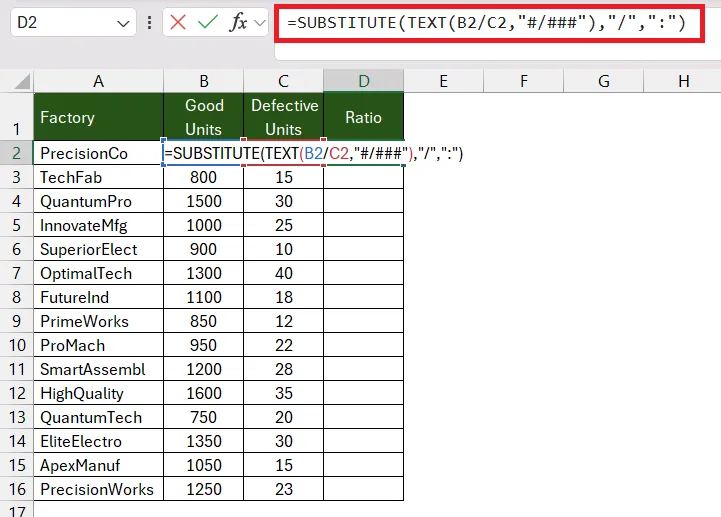Select column H header
721x517 pixels.
point(683,81)
